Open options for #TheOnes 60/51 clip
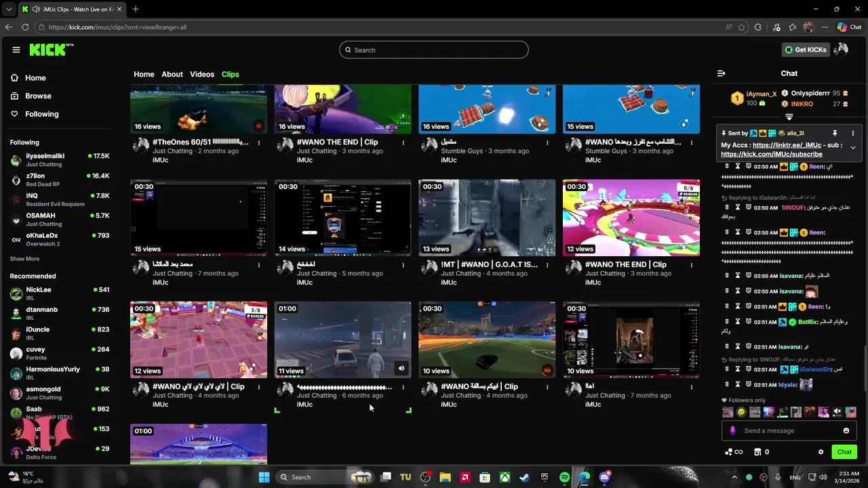 point(259,142)
